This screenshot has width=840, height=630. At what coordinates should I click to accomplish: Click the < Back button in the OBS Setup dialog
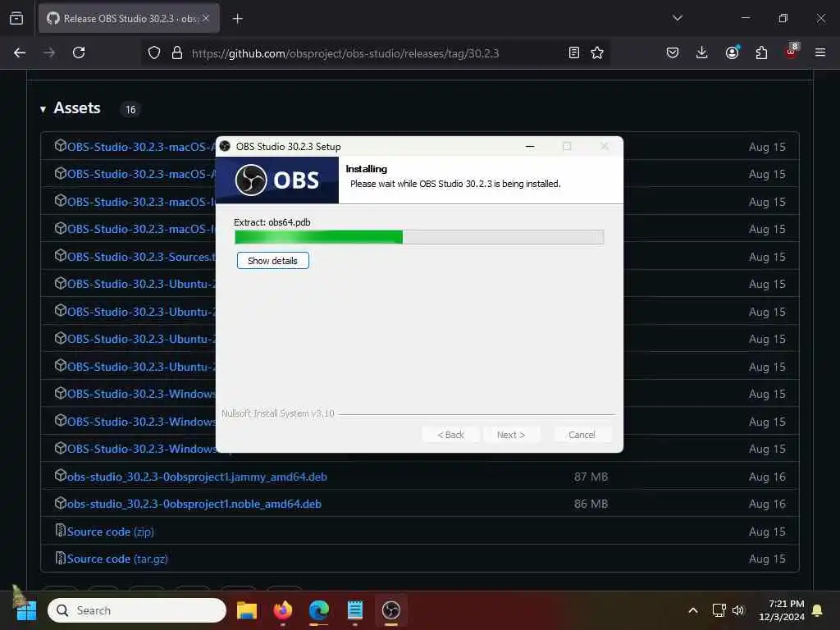click(450, 435)
